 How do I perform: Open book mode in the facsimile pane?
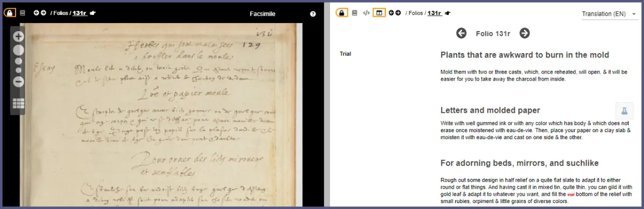tap(23, 12)
